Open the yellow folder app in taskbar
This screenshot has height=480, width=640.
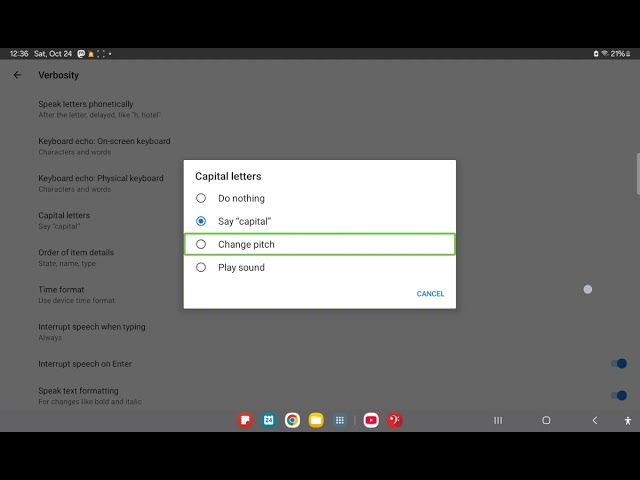pyautogui.click(x=316, y=420)
